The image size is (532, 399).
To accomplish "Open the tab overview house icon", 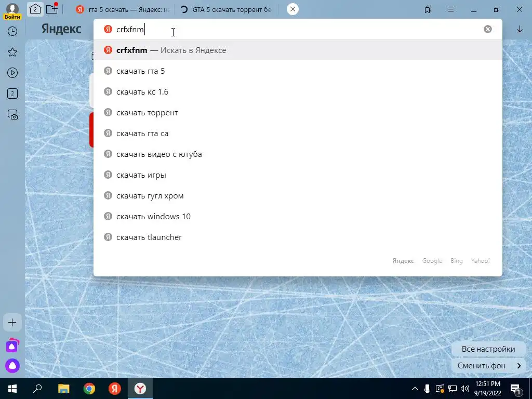I will [35, 9].
